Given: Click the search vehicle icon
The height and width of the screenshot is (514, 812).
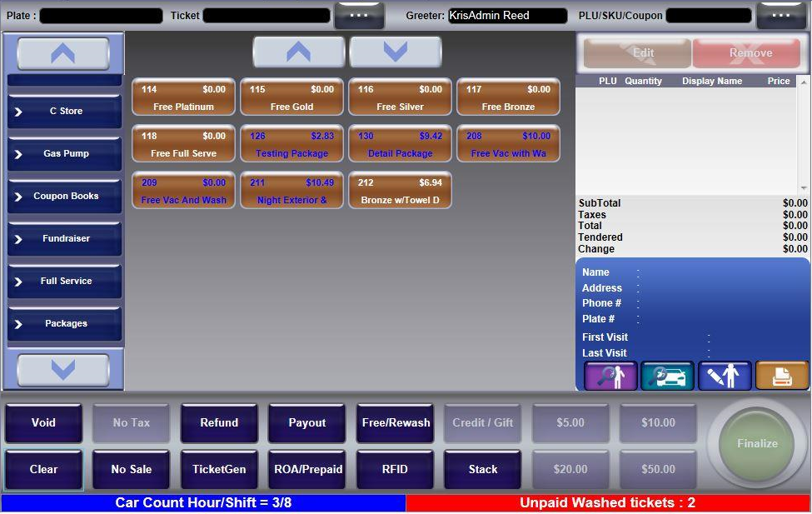Looking at the screenshot, I should click(667, 376).
